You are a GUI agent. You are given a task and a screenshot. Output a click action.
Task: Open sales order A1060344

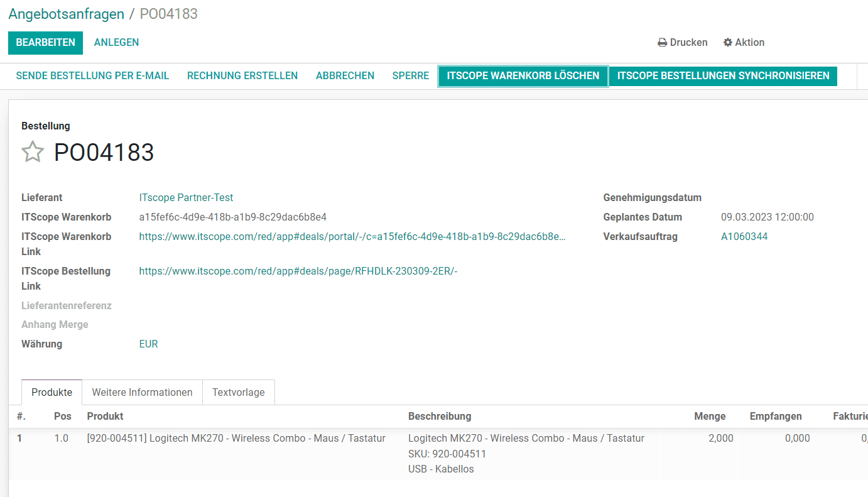pos(744,237)
